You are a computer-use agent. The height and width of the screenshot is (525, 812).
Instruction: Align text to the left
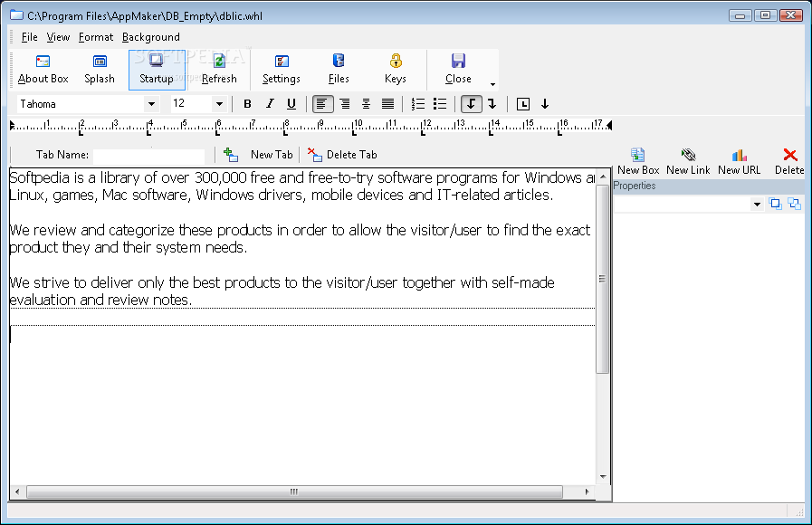tap(322, 104)
